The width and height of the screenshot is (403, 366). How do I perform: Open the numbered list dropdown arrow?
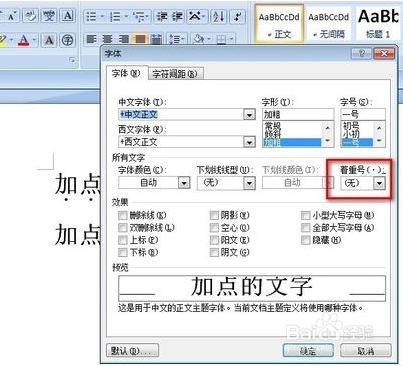pos(126,16)
